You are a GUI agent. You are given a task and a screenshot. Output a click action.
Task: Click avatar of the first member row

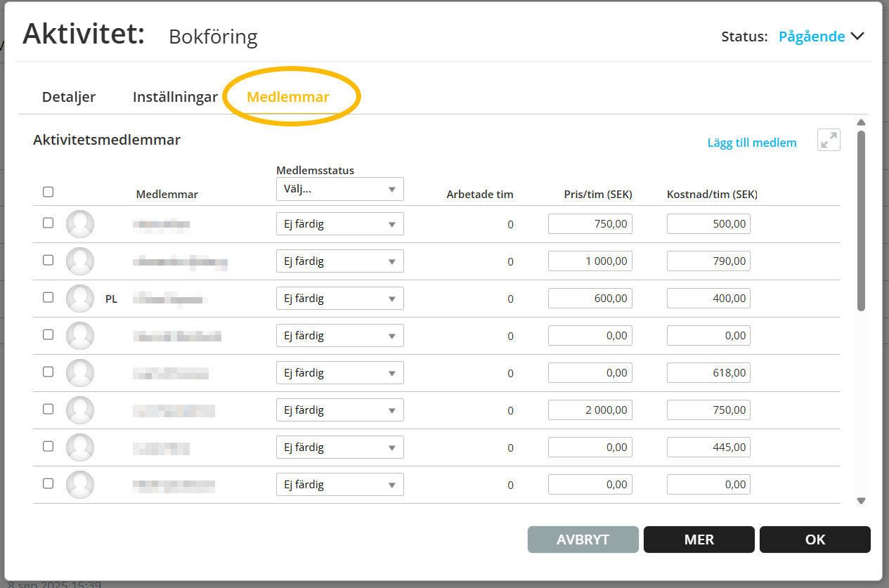(80, 224)
